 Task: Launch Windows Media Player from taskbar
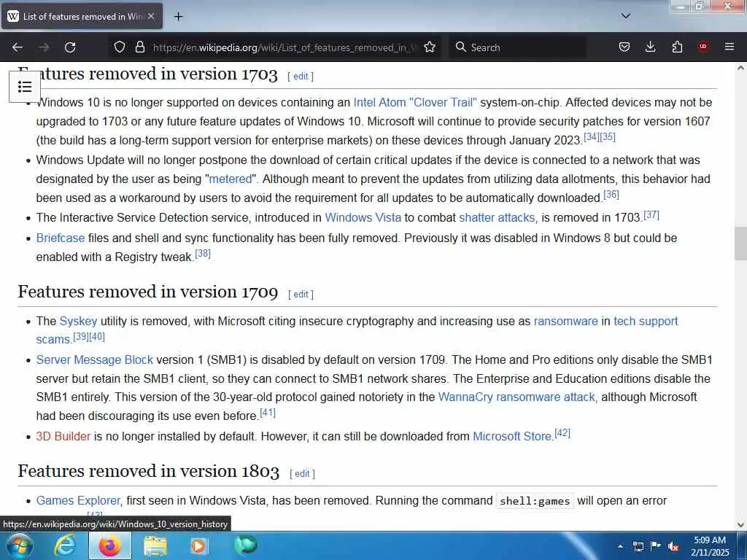pos(198,545)
